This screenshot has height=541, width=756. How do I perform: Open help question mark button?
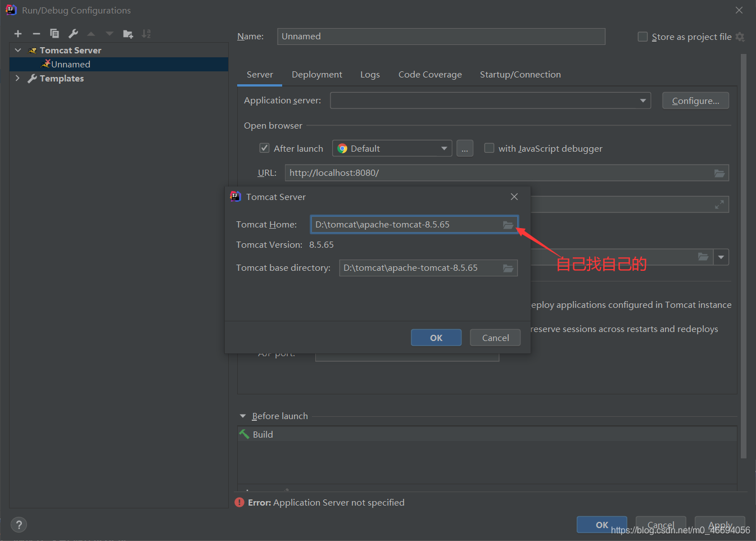(x=19, y=525)
